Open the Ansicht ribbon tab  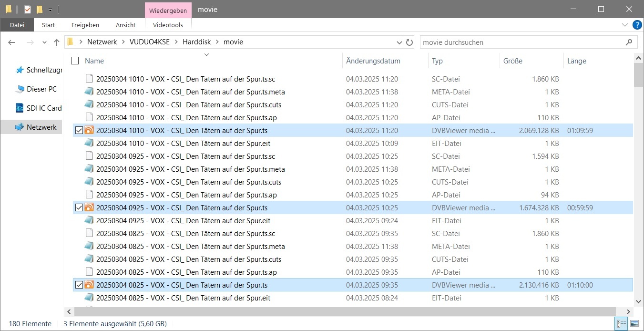point(125,25)
